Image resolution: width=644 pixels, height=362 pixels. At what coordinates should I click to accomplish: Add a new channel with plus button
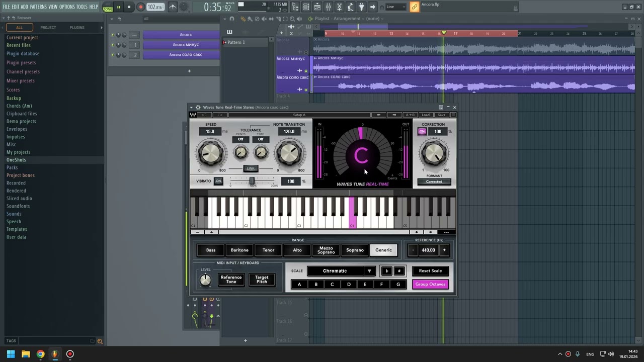click(x=189, y=71)
